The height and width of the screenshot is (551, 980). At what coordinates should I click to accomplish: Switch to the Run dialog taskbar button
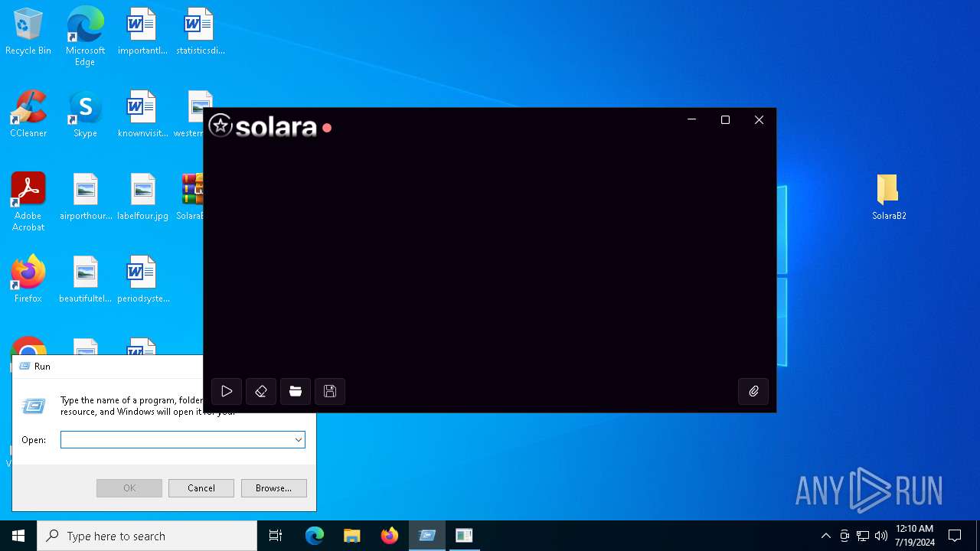point(427,536)
